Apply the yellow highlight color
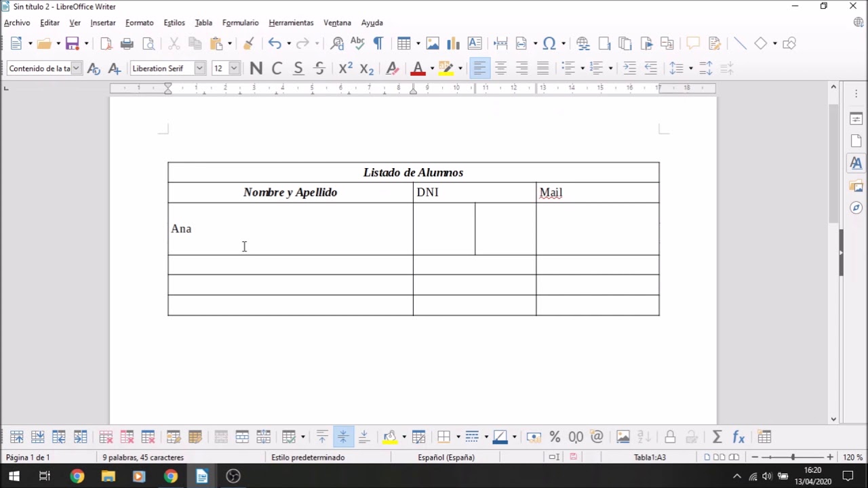This screenshot has height=488, width=868. point(446,68)
